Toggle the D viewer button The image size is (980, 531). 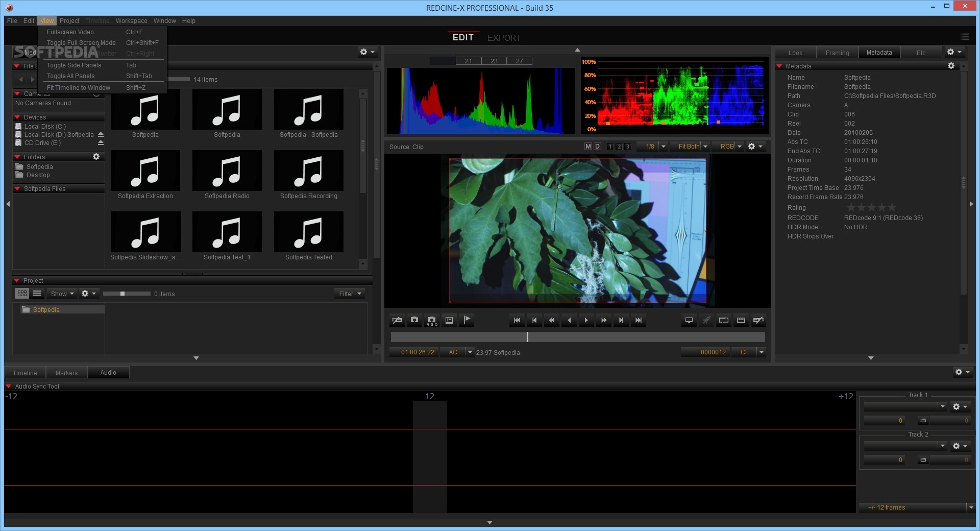point(597,147)
